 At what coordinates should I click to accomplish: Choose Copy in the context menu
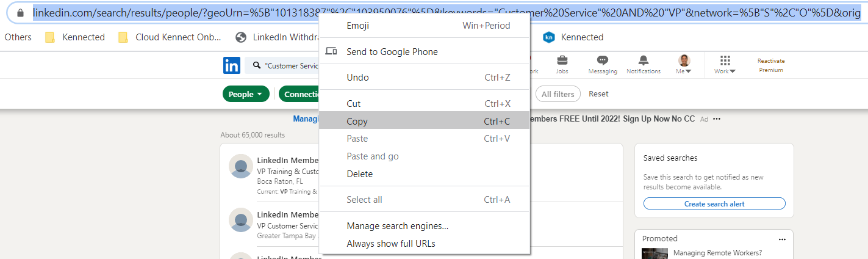point(425,121)
